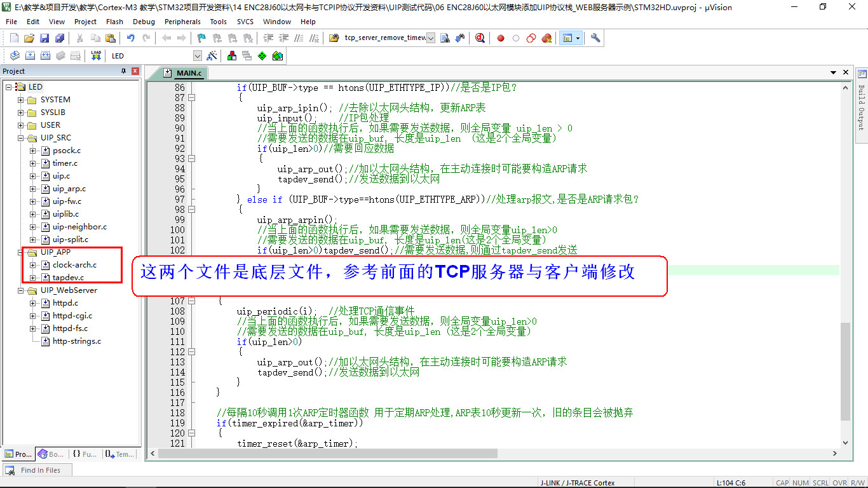Insert a breakpoint with the red dot
Image resolution: width=868 pixels, height=488 pixels.
click(501, 38)
